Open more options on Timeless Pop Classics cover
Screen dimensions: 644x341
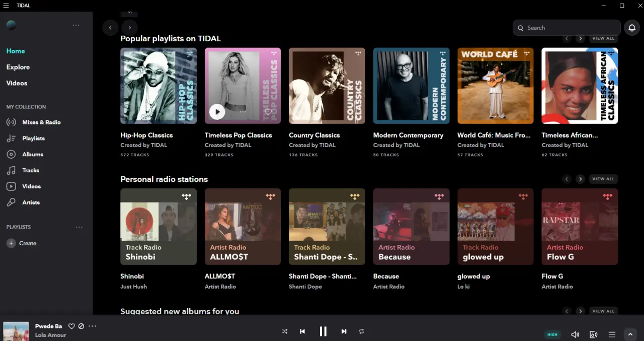[243, 112]
